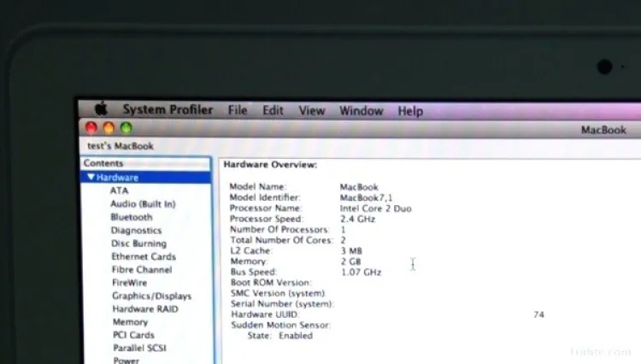The height and width of the screenshot is (364, 641).
Task: Select Graphics/Displays in the sidebar
Action: click(x=151, y=296)
